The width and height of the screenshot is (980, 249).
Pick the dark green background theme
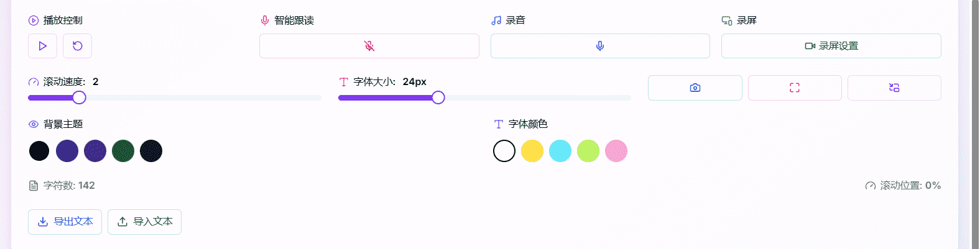click(x=123, y=151)
